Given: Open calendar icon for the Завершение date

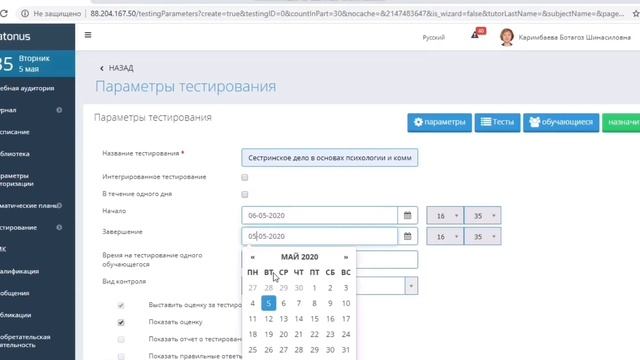Looking at the screenshot, I should [407, 236].
